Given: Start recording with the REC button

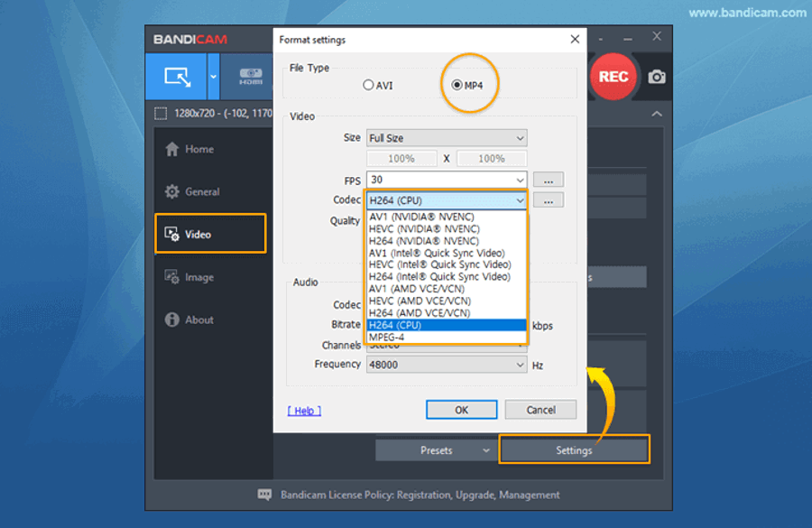Looking at the screenshot, I should (614, 77).
